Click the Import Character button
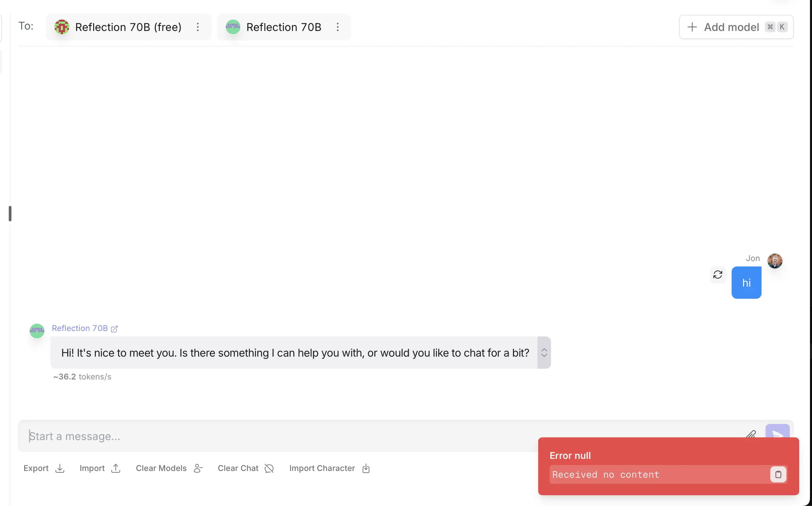The image size is (812, 506). (x=330, y=468)
